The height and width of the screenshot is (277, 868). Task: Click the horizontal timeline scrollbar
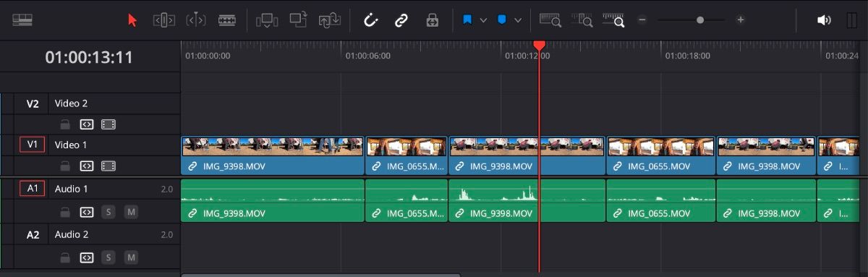tap(320, 275)
